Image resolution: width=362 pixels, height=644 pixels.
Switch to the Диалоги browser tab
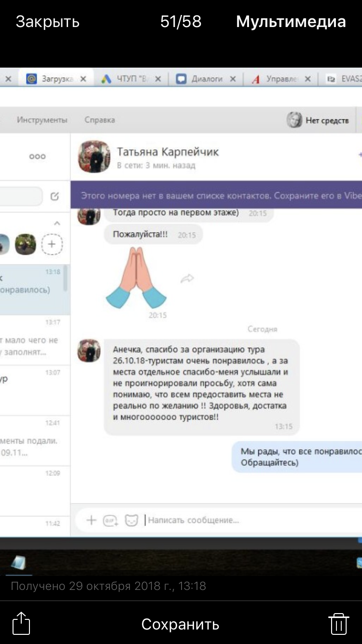(207, 79)
